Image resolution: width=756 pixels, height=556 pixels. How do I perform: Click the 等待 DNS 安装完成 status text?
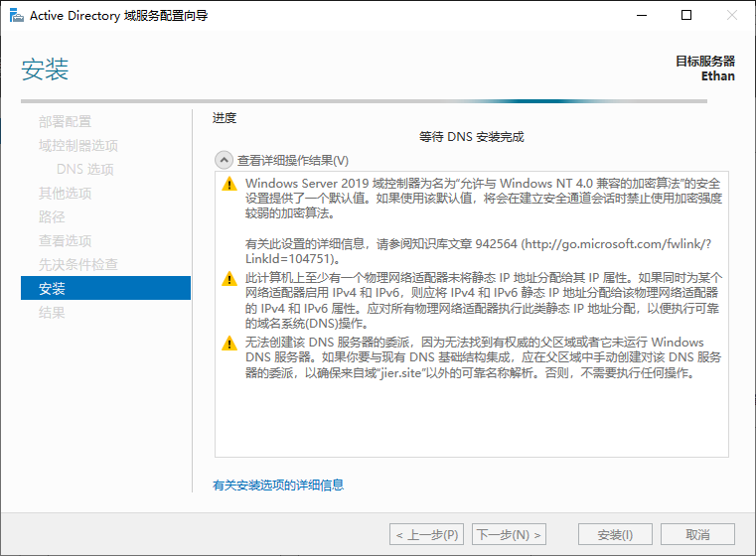point(471,137)
